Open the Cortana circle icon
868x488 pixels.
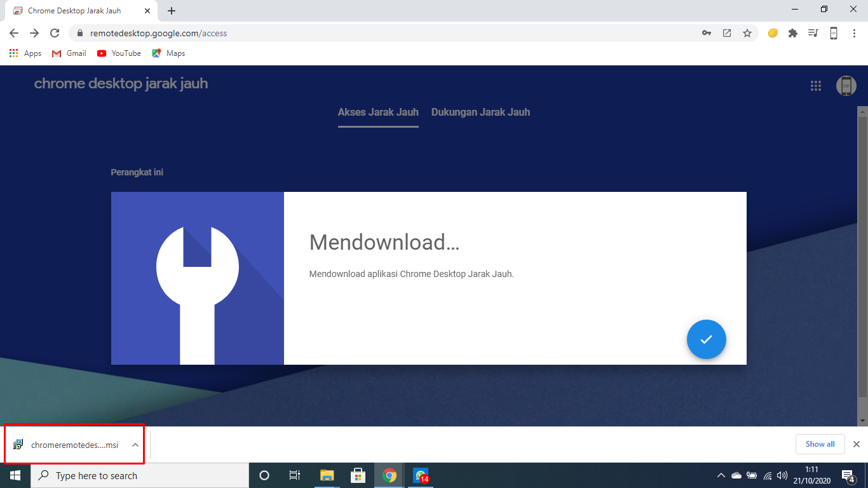click(x=264, y=475)
